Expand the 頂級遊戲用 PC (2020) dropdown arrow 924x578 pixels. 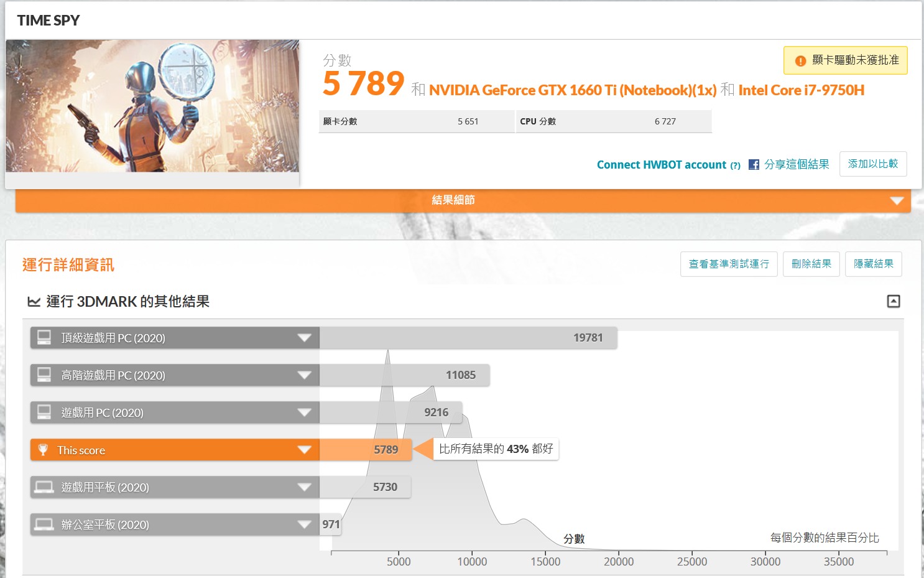click(304, 338)
